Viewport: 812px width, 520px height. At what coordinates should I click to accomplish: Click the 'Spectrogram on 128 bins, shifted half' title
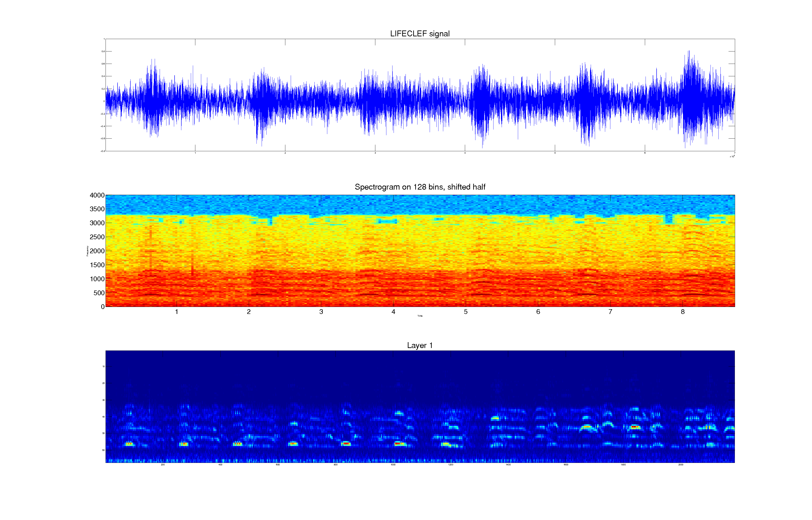420,187
